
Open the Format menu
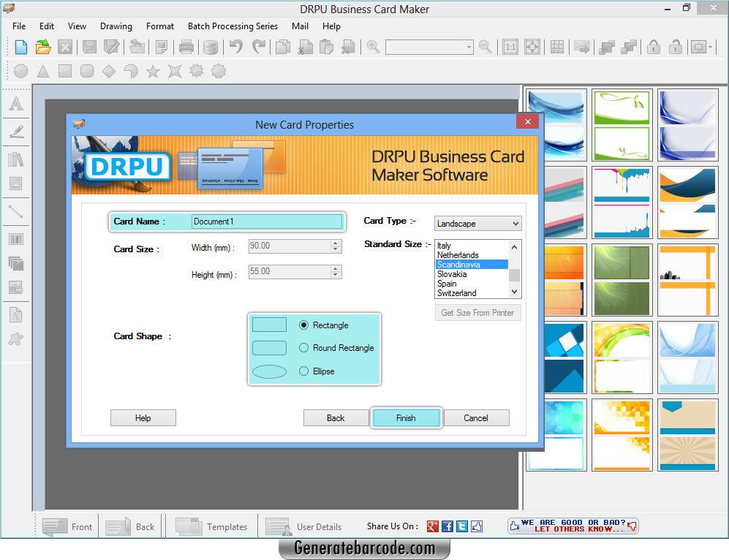[160, 26]
